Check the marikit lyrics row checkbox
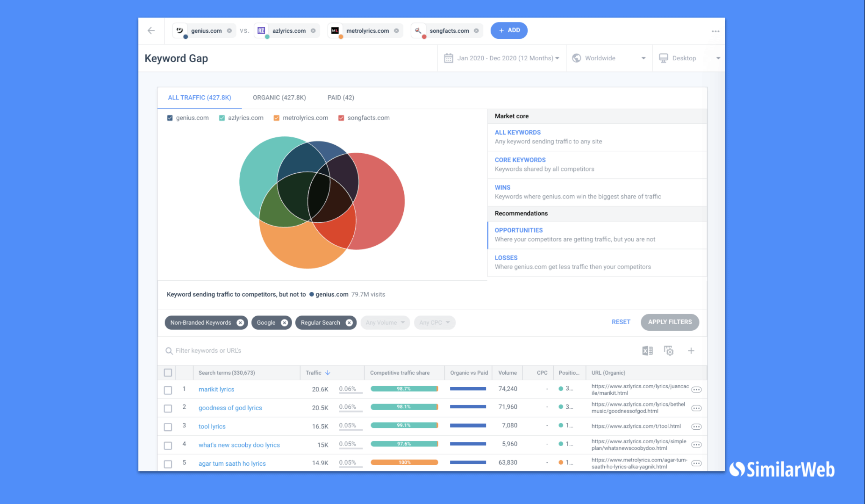Image resolution: width=865 pixels, height=504 pixels. pyautogui.click(x=168, y=390)
